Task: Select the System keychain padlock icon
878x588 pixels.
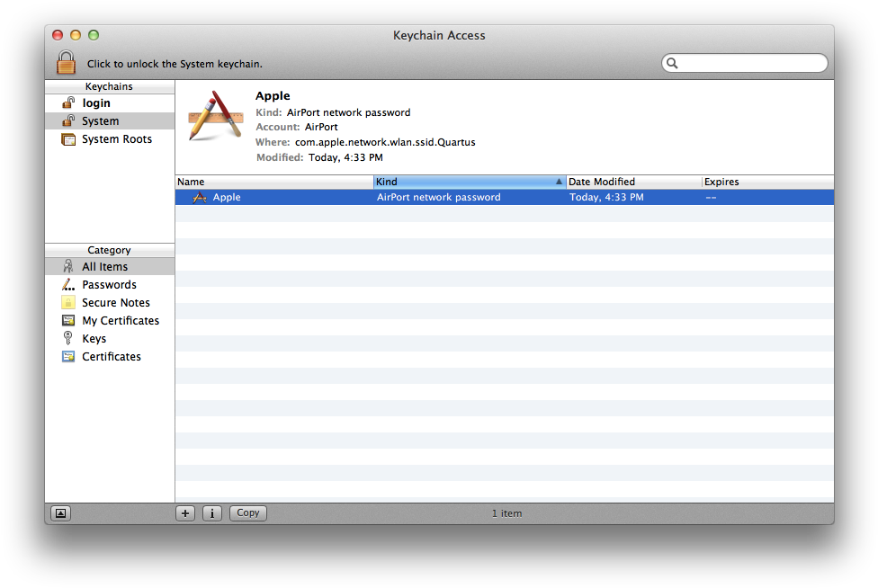Action: [x=68, y=121]
